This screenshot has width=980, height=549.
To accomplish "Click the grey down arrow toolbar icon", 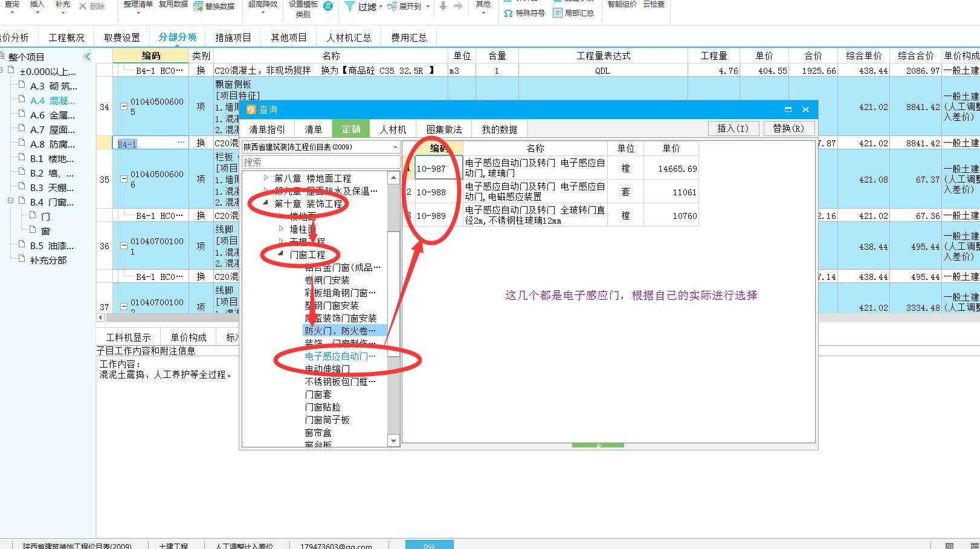I will (x=443, y=6).
